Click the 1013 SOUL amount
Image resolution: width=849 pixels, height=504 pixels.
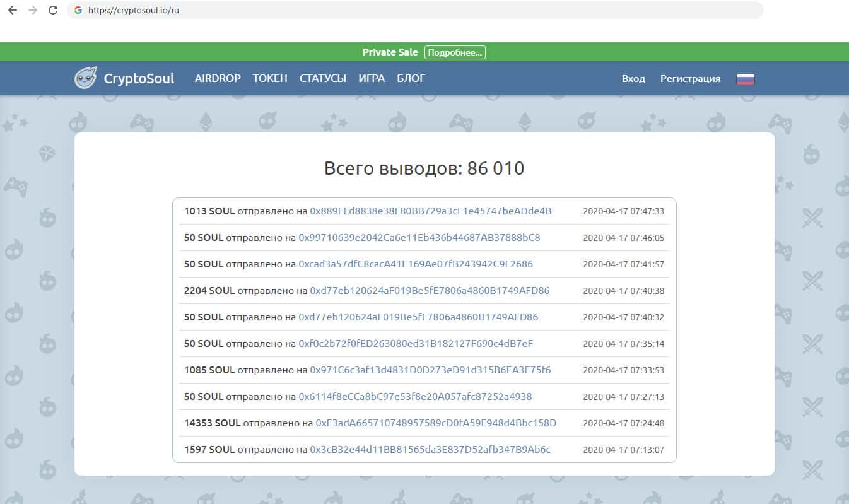coord(209,211)
